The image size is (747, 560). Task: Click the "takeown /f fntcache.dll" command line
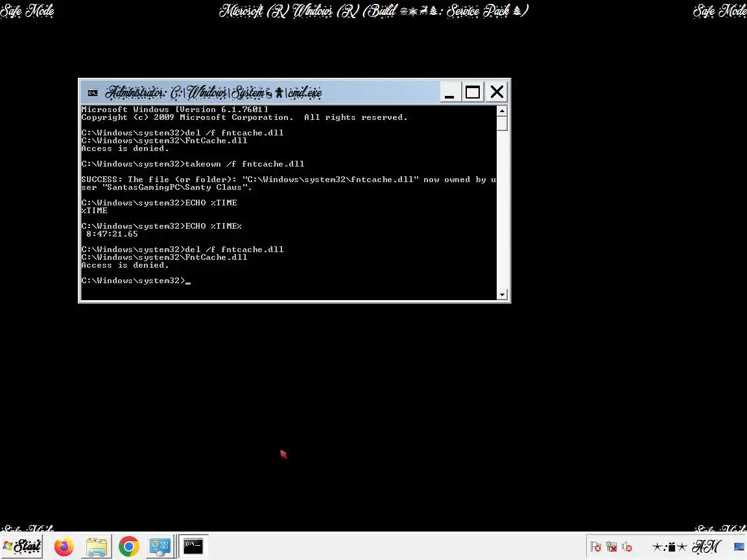pyautogui.click(x=193, y=164)
